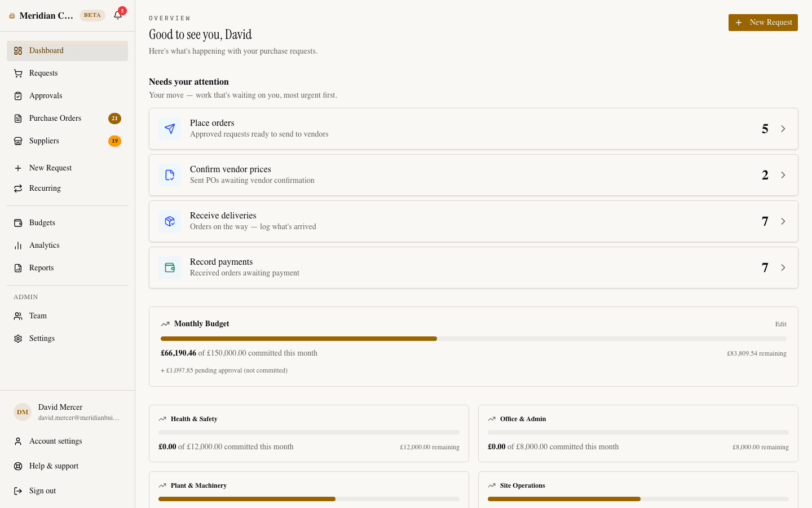Open the Budgets page
This screenshot has height=508, width=812.
67,223
